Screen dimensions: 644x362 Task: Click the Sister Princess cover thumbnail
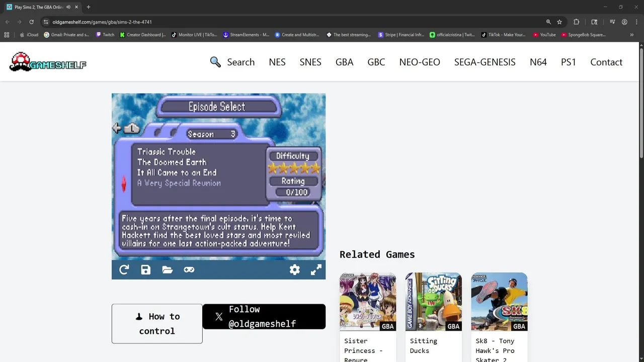(368, 302)
